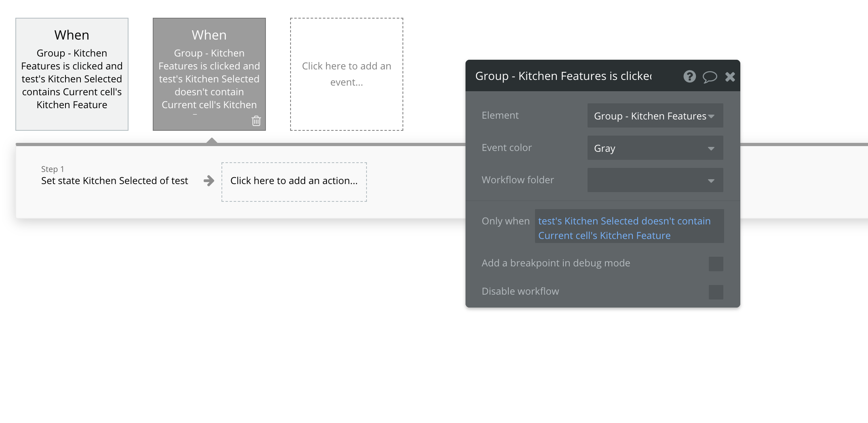The image size is (868, 423).
Task: Enable breakpoint in debug mode checkbox
Action: coord(716,264)
